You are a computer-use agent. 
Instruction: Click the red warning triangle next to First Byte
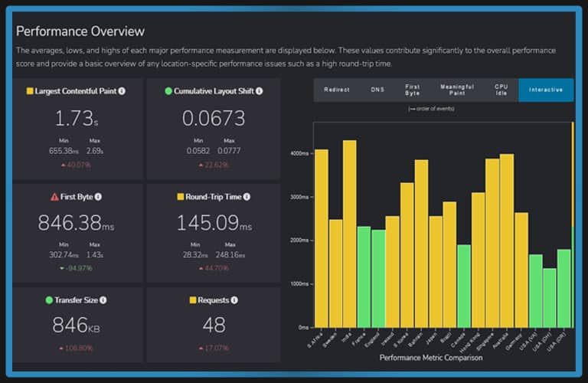[54, 197]
